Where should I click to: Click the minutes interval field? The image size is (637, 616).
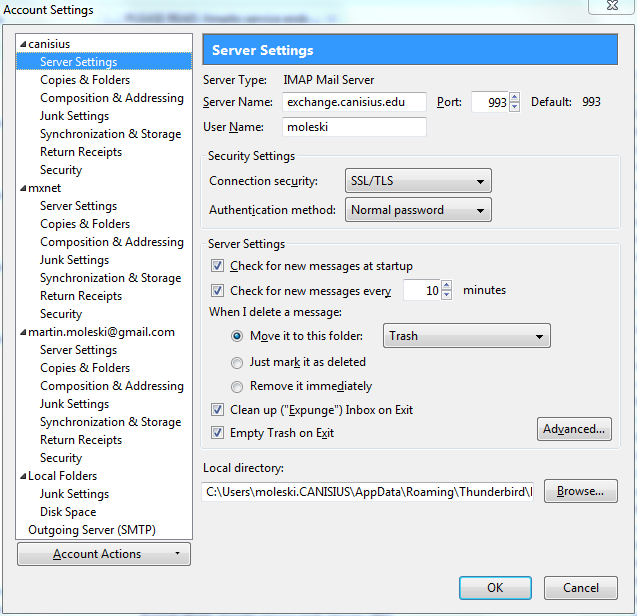pos(422,290)
